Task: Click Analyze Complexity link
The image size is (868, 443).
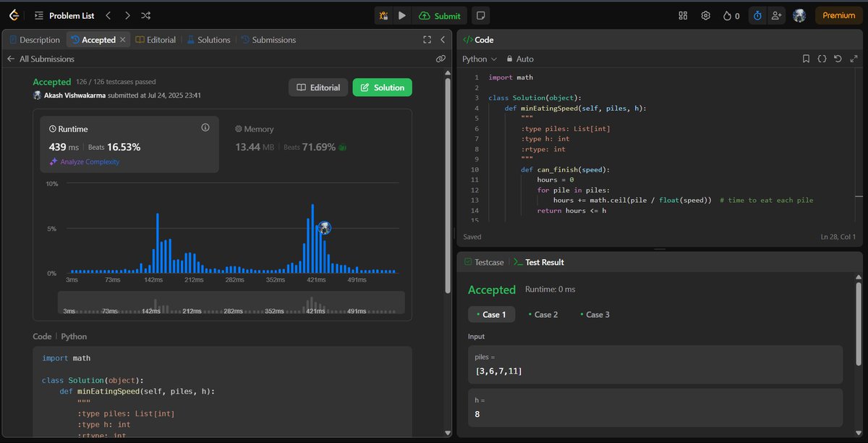Action: 84,162
